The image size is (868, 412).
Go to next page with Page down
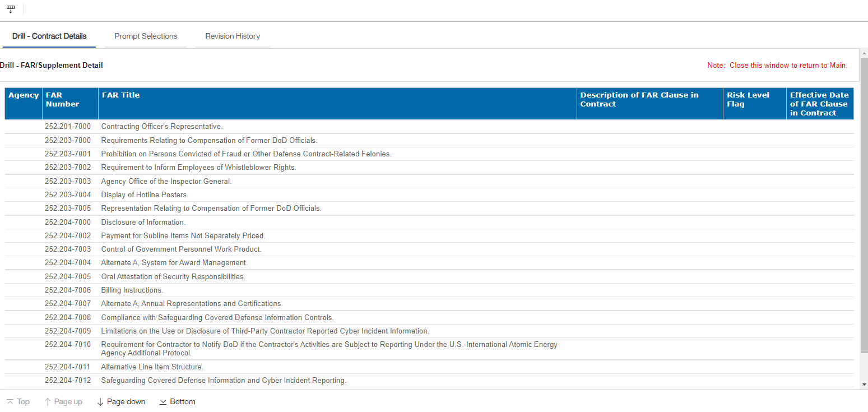tap(121, 401)
